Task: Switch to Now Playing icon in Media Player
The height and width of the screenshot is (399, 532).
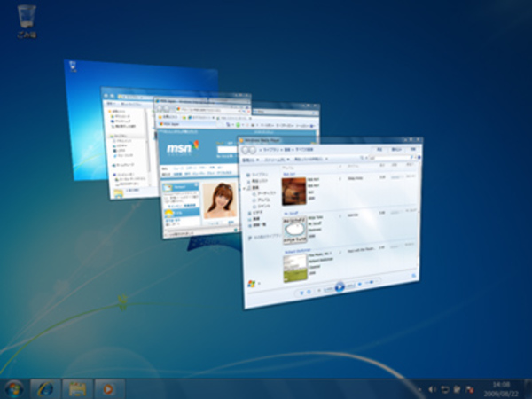Action: click(414, 276)
